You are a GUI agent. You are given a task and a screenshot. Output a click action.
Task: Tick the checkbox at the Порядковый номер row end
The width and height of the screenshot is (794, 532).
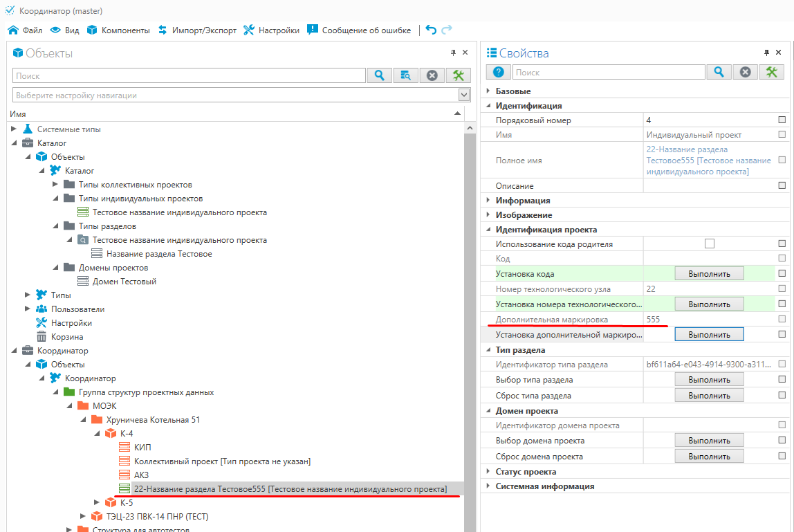click(782, 120)
